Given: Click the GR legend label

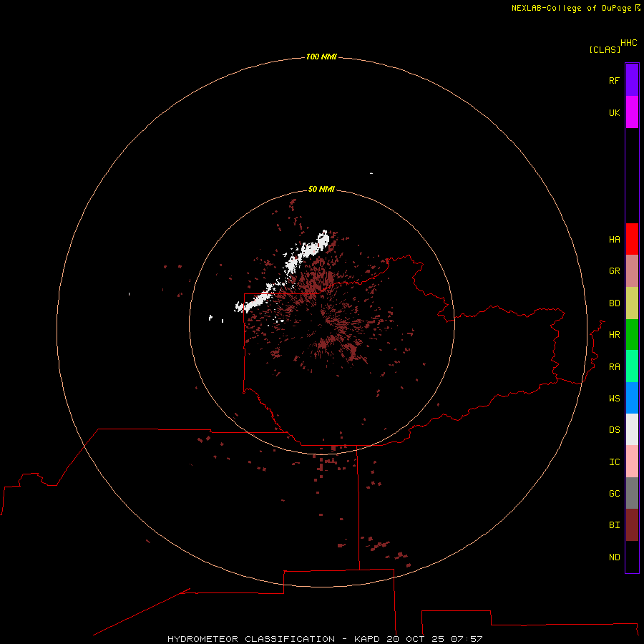Looking at the screenshot, I should pyautogui.click(x=614, y=271).
